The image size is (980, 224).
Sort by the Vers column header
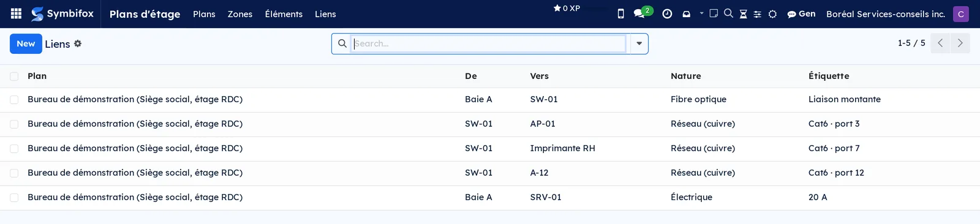point(539,76)
